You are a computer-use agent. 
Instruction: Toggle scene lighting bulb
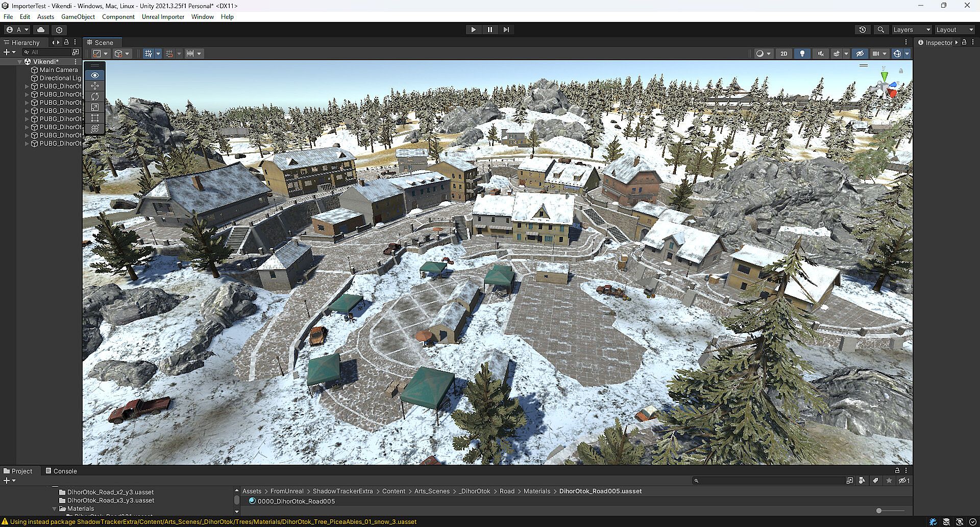(802, 54)
